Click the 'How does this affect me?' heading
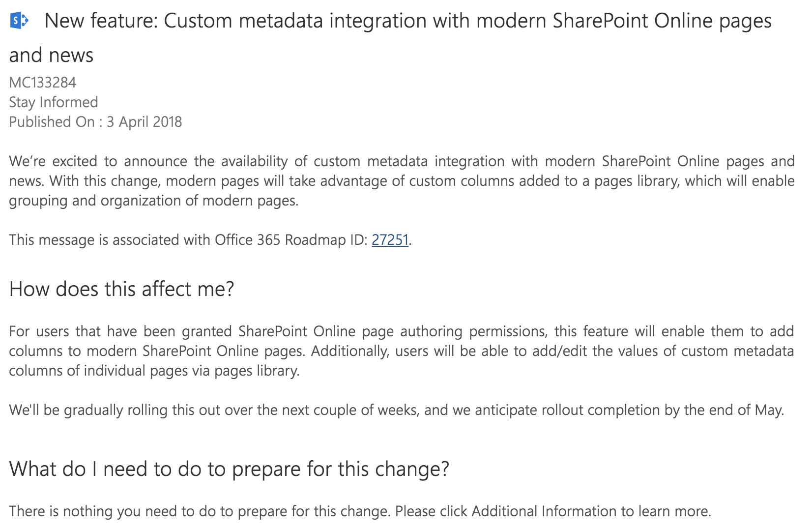 point(121,289)
